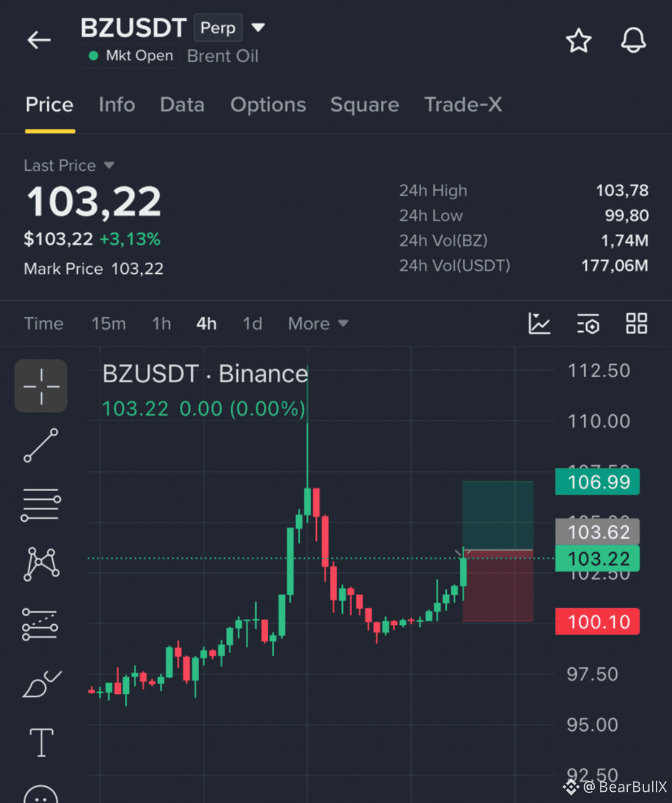Select the long position projection tool
The height and width of the screenshot is (803, 672).
coord(40,624)
